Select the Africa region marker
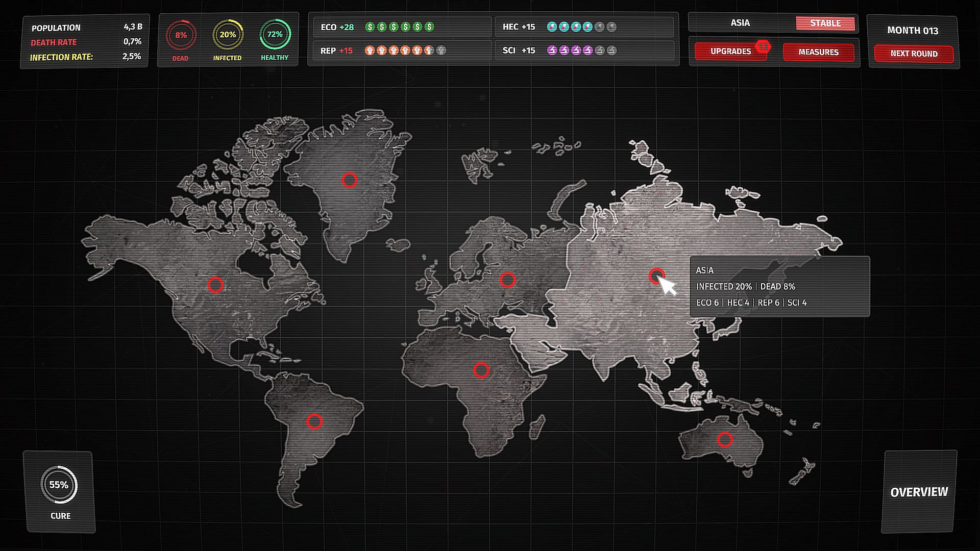This screenshot has width=980, height=551. pyautogui.click(x=481, y=370)
